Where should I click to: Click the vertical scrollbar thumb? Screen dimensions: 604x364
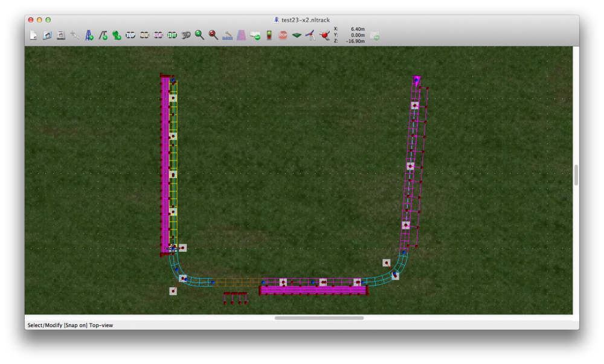coord(576,175)
